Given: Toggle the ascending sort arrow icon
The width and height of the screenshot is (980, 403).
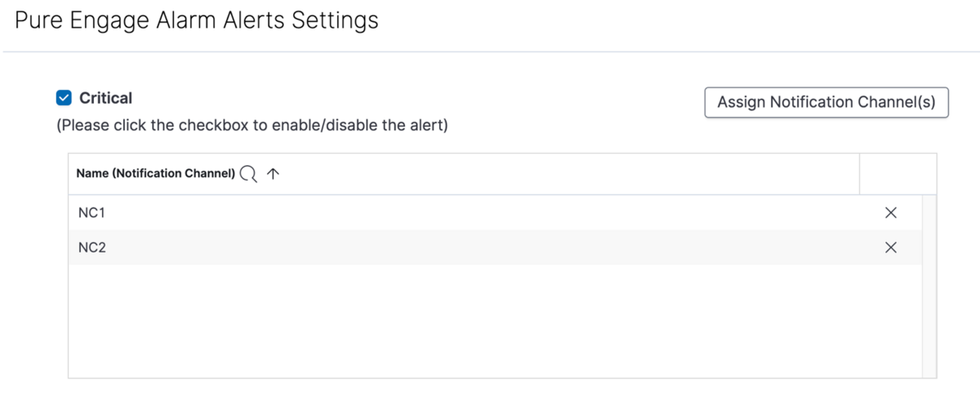Looking at the screenshot, I should coord(274,173).
